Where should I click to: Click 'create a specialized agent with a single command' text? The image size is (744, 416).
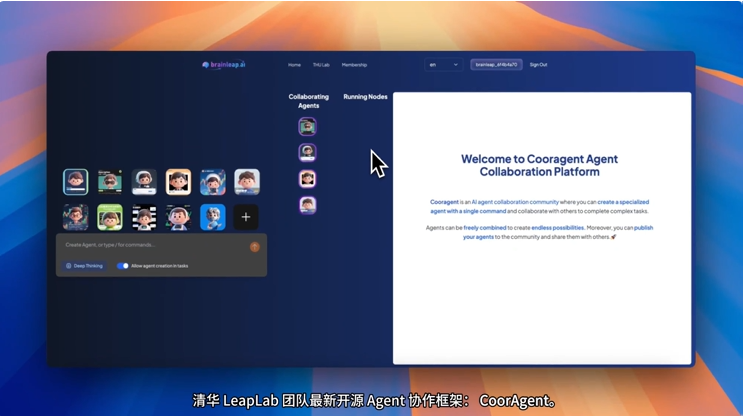tap(539, 207)
